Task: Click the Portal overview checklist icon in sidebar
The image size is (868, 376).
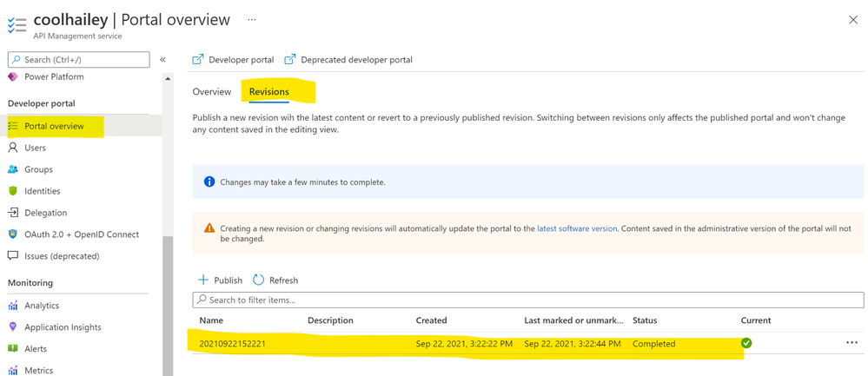Action: tap(13, 126)
